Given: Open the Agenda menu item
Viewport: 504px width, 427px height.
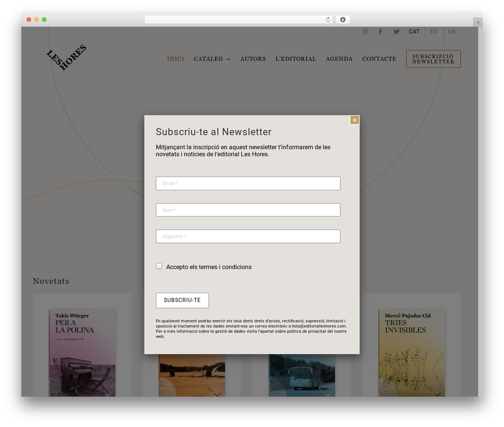Looking at the screenshot, I should (x=339, y=59).
